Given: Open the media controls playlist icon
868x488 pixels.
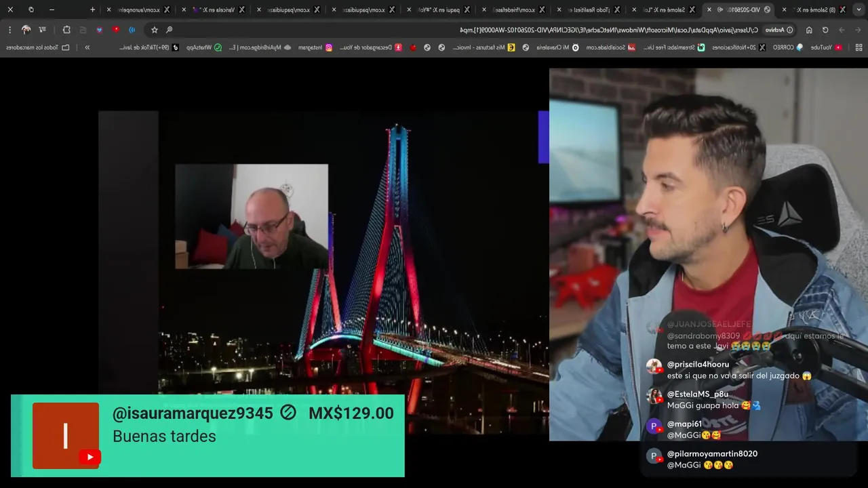Looking at the screenshot, I should click(43, 30).
